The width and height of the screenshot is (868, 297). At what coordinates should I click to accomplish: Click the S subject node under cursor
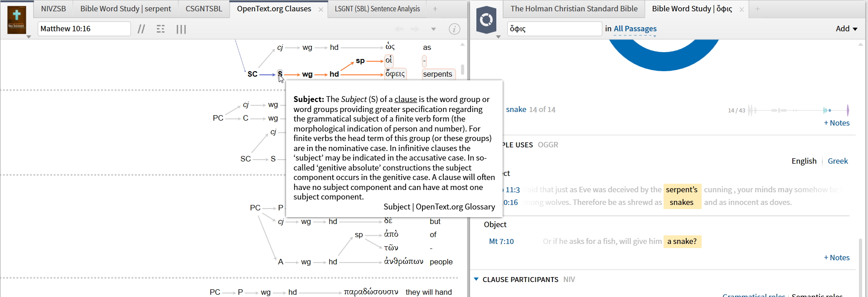click(x=280, y=74)
